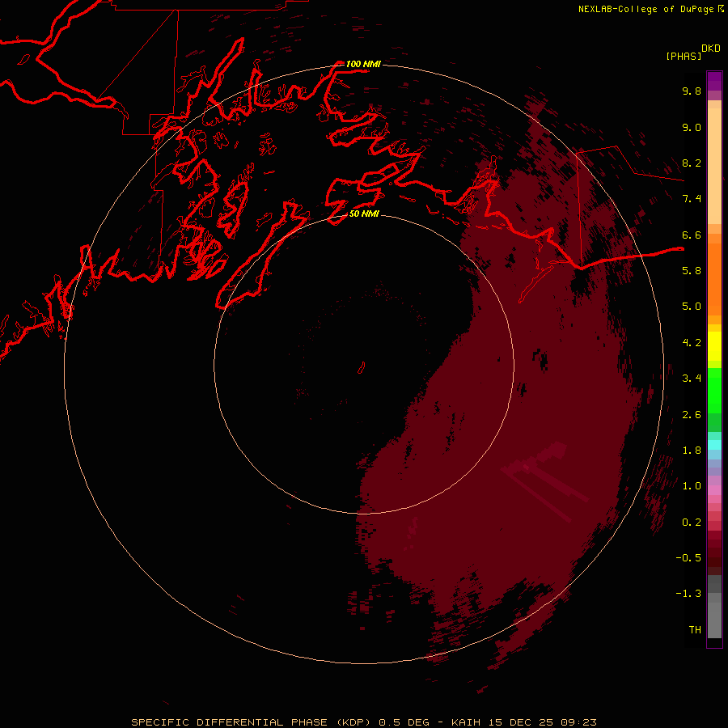Pick the peach segment of the color bar
The image size is (728, 728).
point(714,167)
